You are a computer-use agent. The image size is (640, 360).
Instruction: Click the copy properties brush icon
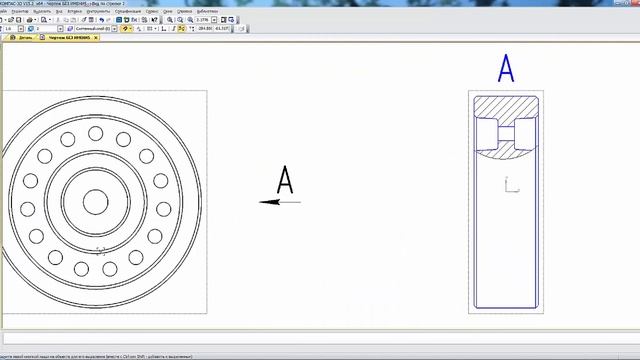[84, 20]
